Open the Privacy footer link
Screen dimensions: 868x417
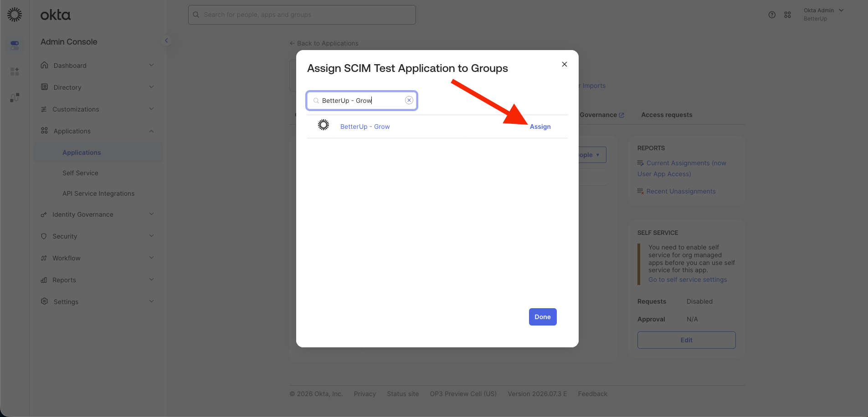[365, 394]
